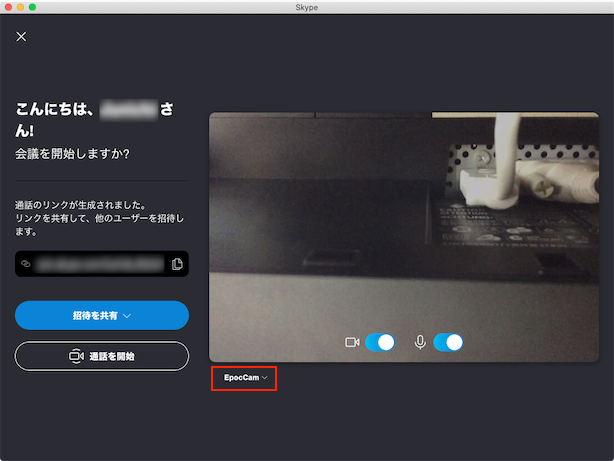Viewport: 614px width, 461px height.
Task: Click the microphone icon beside the mic toggle
Action: click(420, 342)
